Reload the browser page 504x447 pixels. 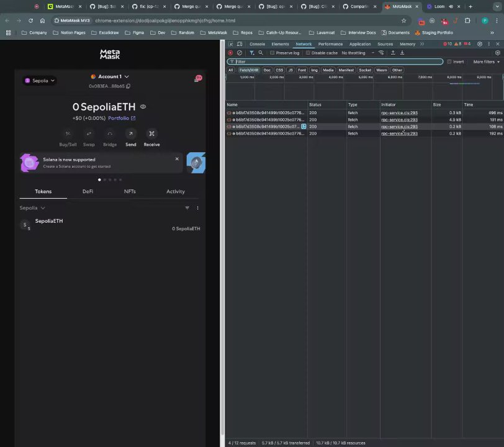[x=30, y=20]
